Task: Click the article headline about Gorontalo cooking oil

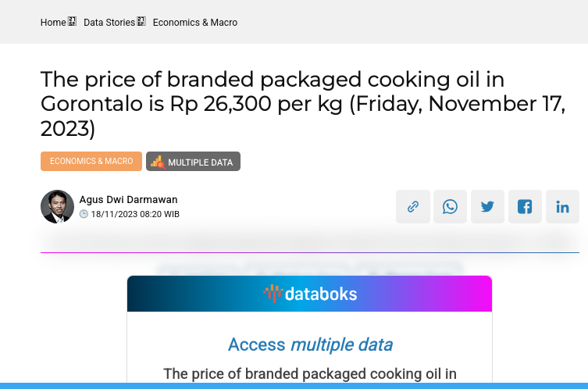Action: (303, 103)
